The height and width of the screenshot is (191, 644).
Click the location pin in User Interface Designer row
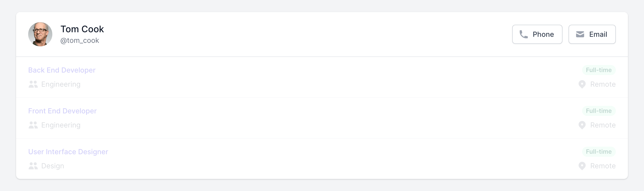(582, 166)
